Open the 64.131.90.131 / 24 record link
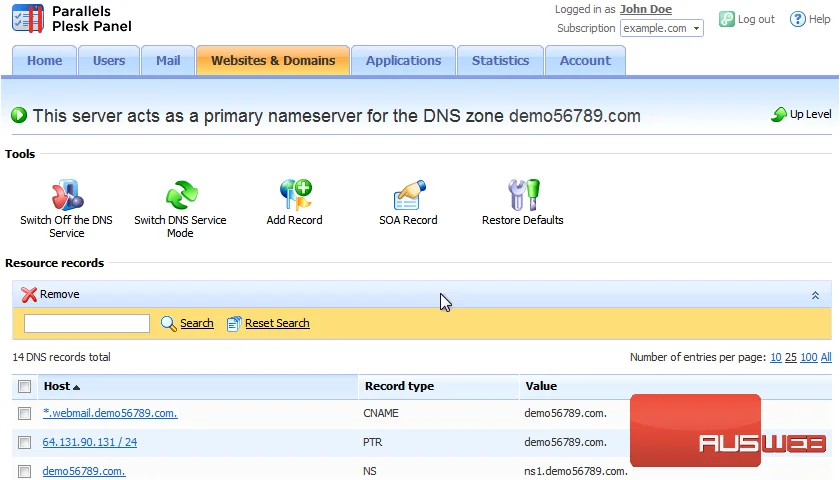 (x=90, y=442)
